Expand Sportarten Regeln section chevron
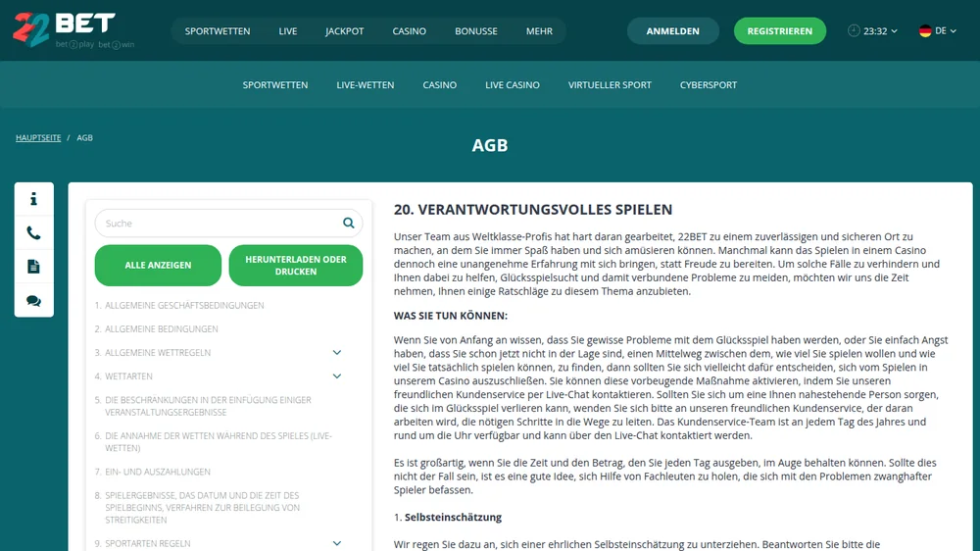Screen dimensions: 980x551 tap(337, 543)
